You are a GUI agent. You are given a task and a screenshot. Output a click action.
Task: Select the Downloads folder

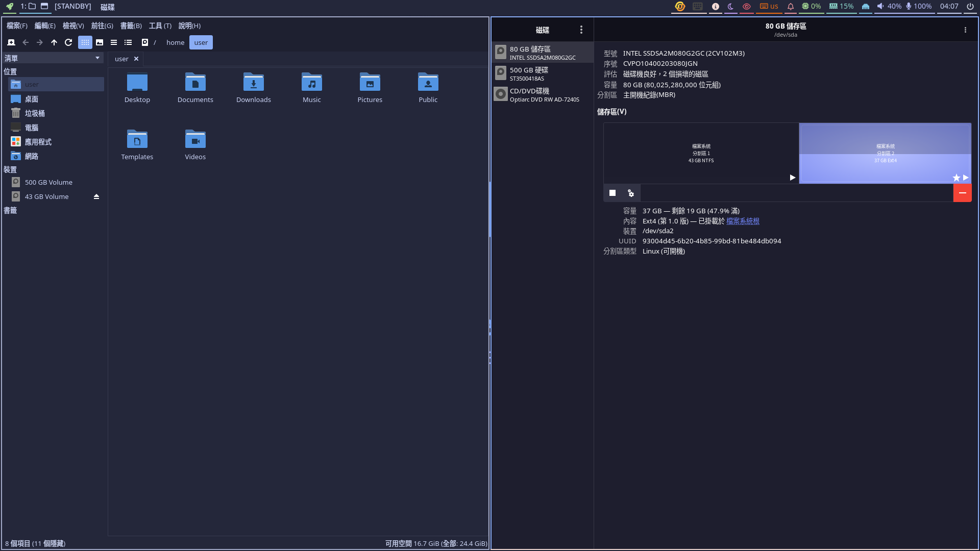tap(254, 88)
